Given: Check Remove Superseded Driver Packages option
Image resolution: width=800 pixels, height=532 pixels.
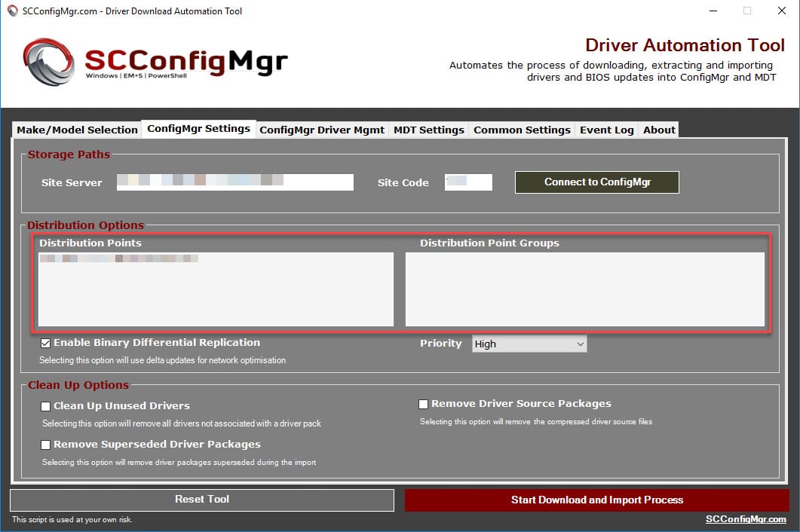Looking at the screenshot, I should pyautogui.click(x=46, y=445).
